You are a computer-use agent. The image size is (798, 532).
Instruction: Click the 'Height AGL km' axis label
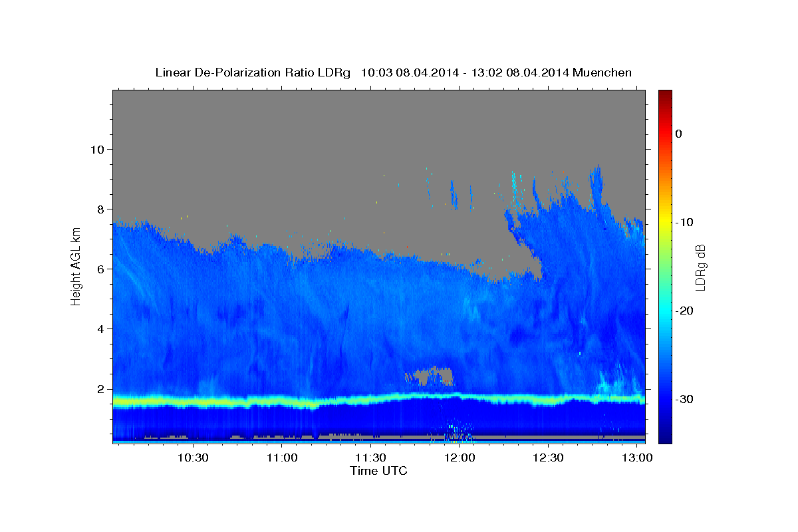tap(76, 266)
